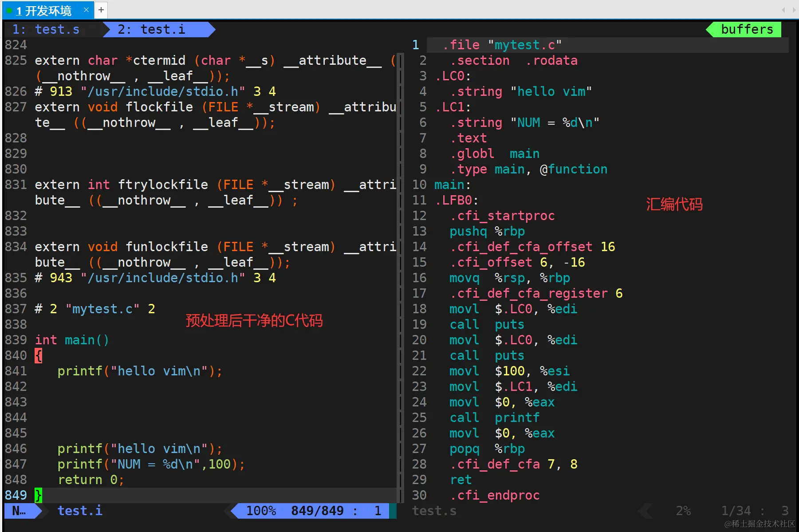Click the 'extern void flockfile' declaration
This screenshot has height=532, width=799.
click(x=215, y=114)
